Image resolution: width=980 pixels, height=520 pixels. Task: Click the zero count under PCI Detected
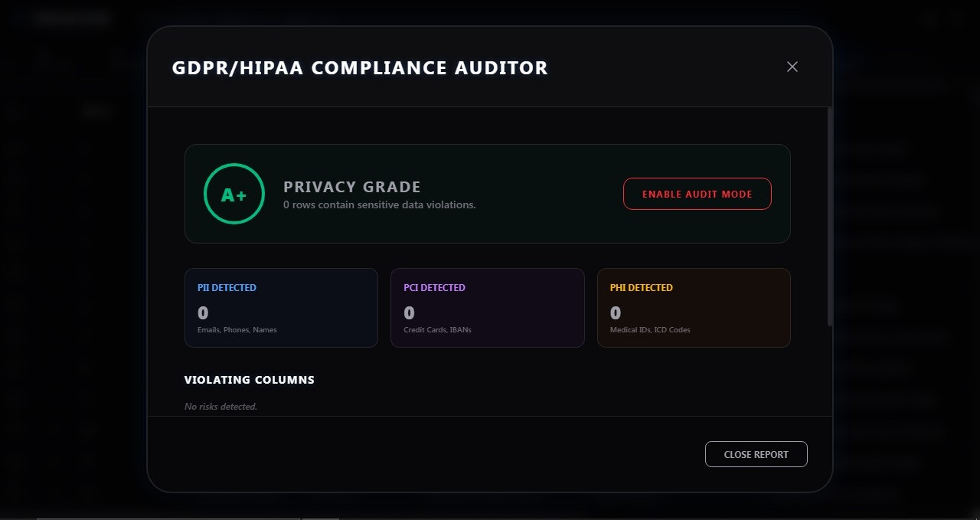click(x=409, y=312)
